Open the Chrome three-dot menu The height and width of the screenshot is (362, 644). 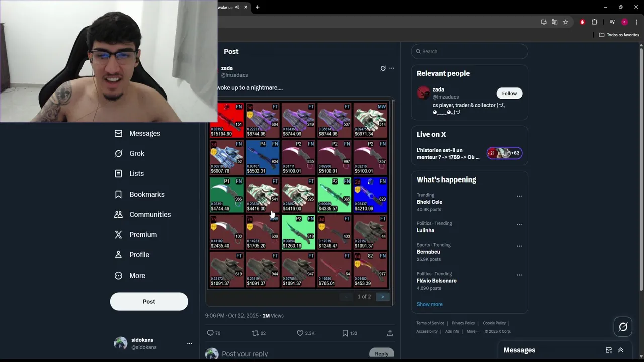(636, 22)
